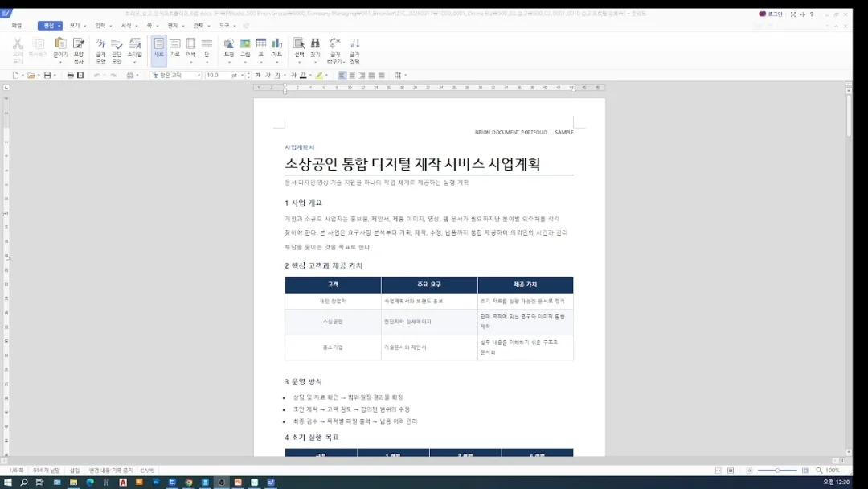
Task: Toggle Insert (삽입) mode in status bar
Action: pos(75,471)
